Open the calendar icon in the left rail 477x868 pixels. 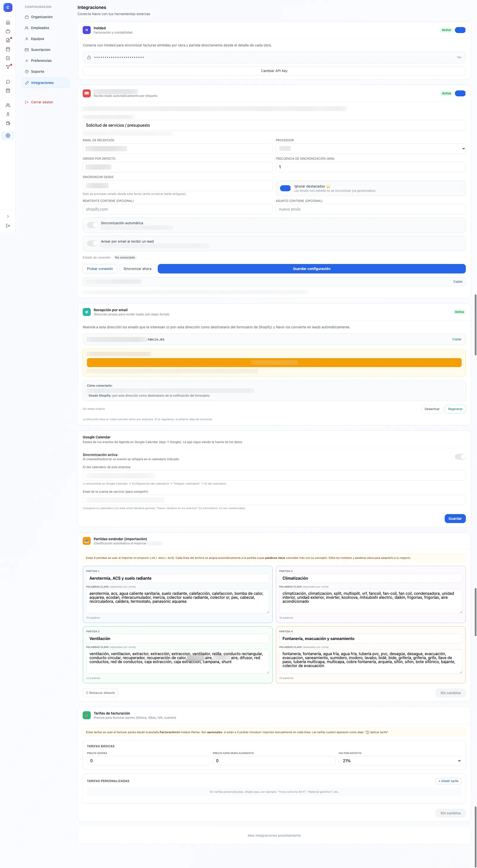click(8, 49)
